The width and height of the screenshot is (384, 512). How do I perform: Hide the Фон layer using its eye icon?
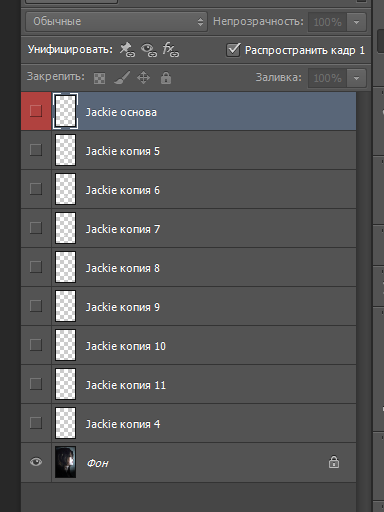pyautogui.click(x=36, y=462)
